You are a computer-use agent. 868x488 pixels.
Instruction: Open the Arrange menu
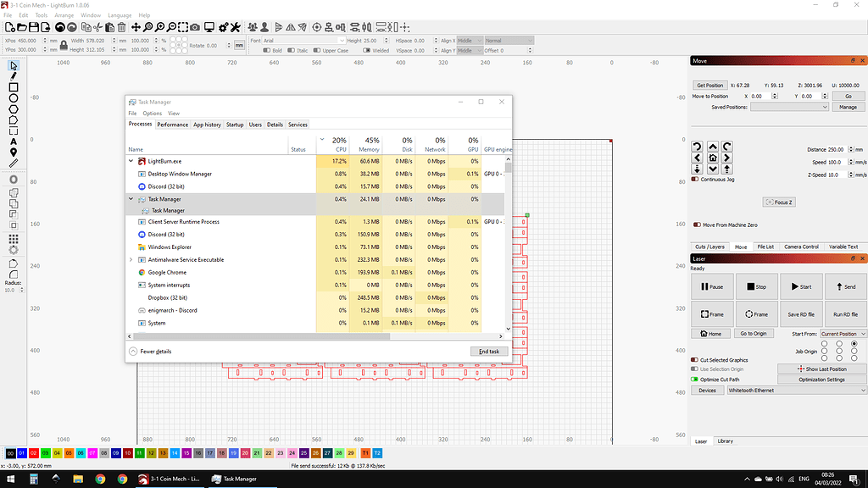[x=64, y=15]
